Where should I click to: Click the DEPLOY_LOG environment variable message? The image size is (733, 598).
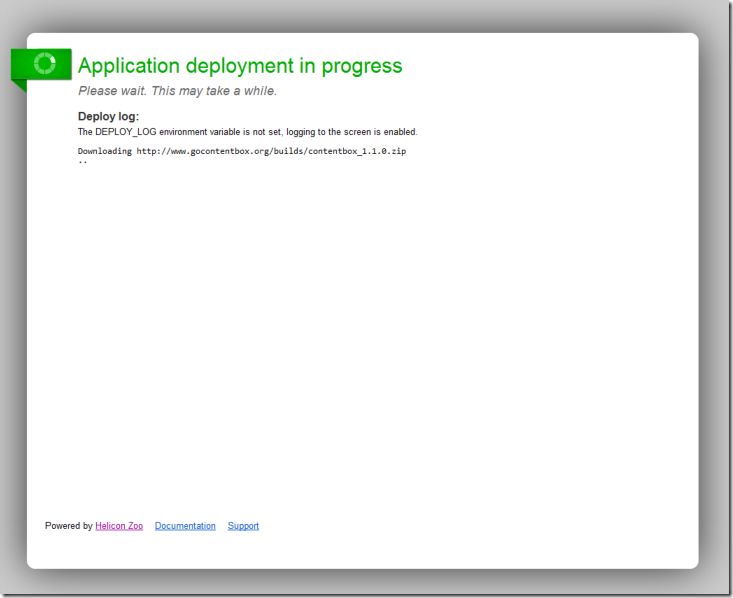pyautogui.click(x=247, y=132)
